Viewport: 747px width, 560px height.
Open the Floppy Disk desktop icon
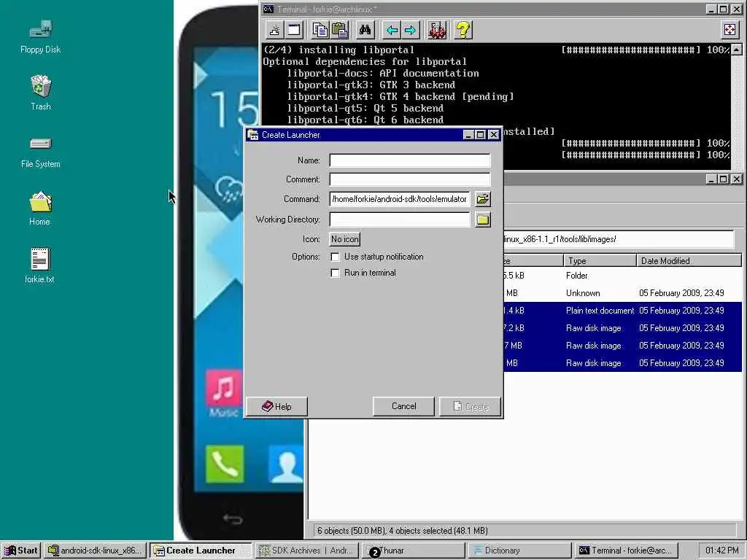41,36
